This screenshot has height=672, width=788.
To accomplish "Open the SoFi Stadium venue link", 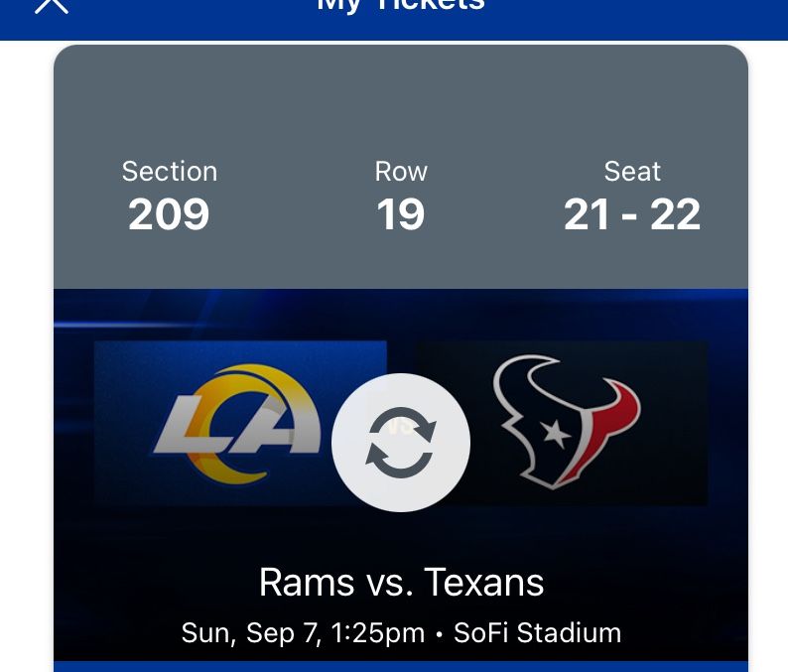I will (536, 633).
